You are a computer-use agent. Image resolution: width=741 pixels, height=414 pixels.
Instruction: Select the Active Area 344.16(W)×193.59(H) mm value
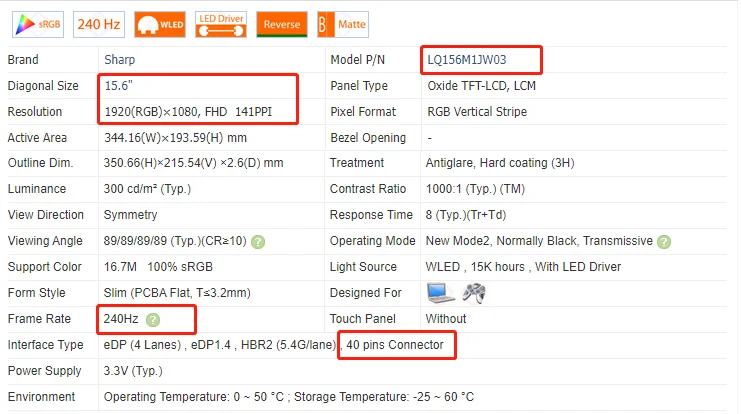coord(175,138)
